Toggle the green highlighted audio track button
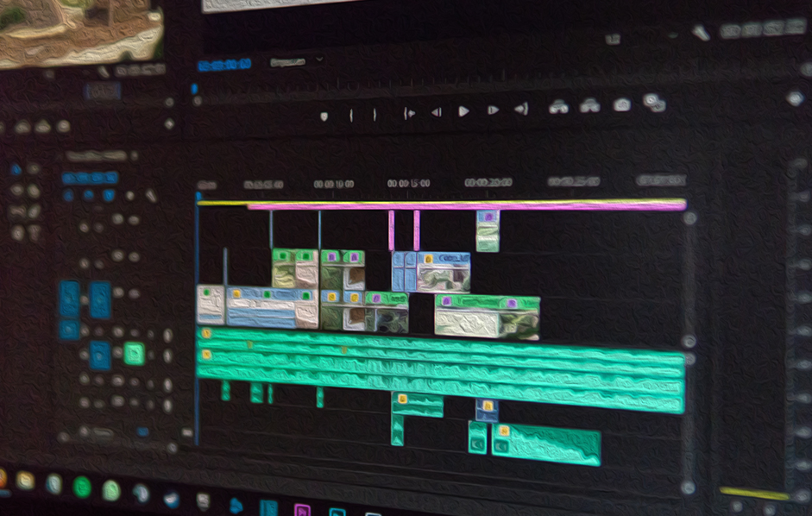The image size is (812, 516). click(x=134, y=353)
